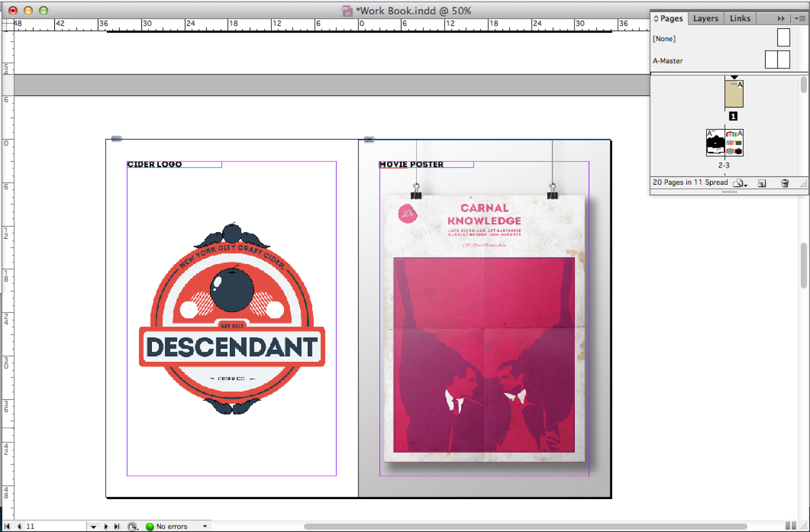Screen dimensions: 810x532
Task: Click the split layout view button
Action: click(x=791, y=526)
